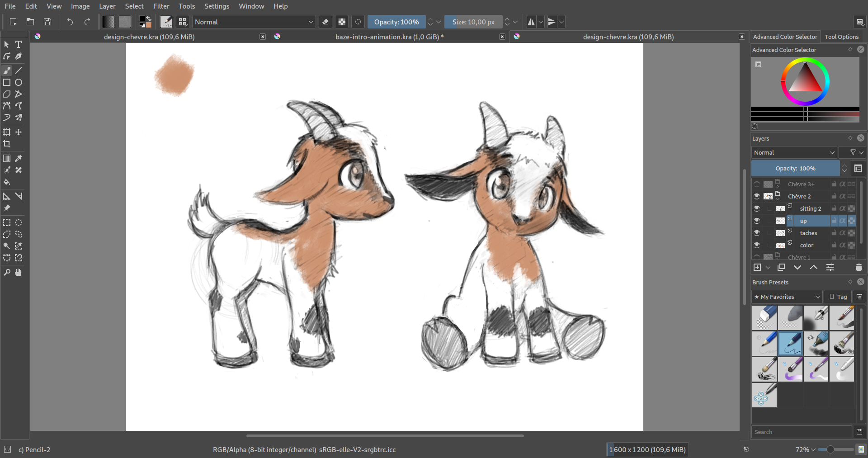Open existing document folder icon
The width and height of the screenshot is (868, 458).
tap(30, 22)
